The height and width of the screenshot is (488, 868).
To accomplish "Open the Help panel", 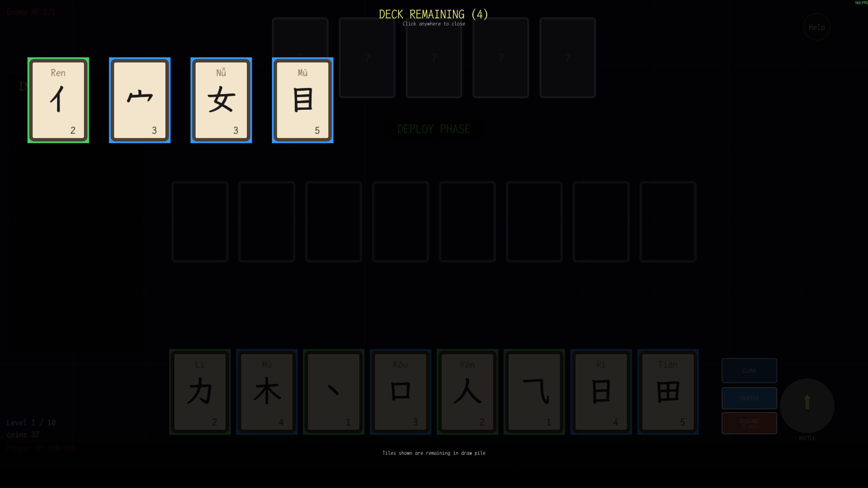I will [817, 27].
